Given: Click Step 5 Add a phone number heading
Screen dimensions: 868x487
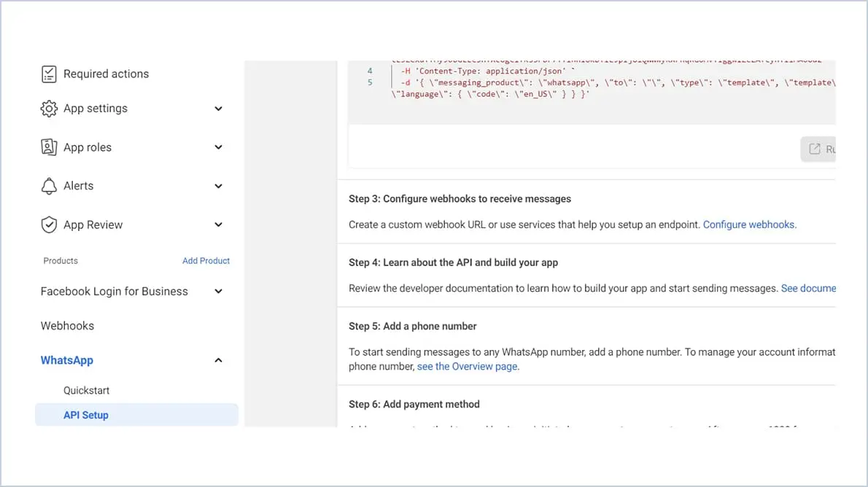Looking at the screenshot, I should click(412, 326).
